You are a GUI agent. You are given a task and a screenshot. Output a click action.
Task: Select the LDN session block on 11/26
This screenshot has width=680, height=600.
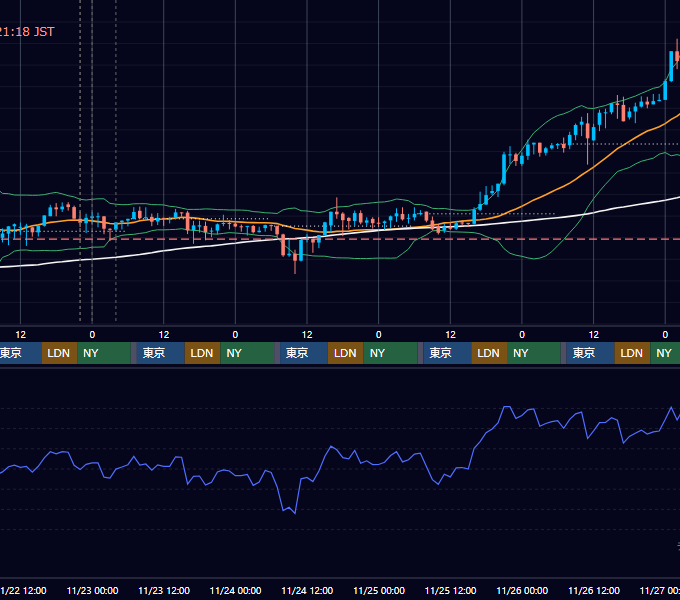coord(632,353)
